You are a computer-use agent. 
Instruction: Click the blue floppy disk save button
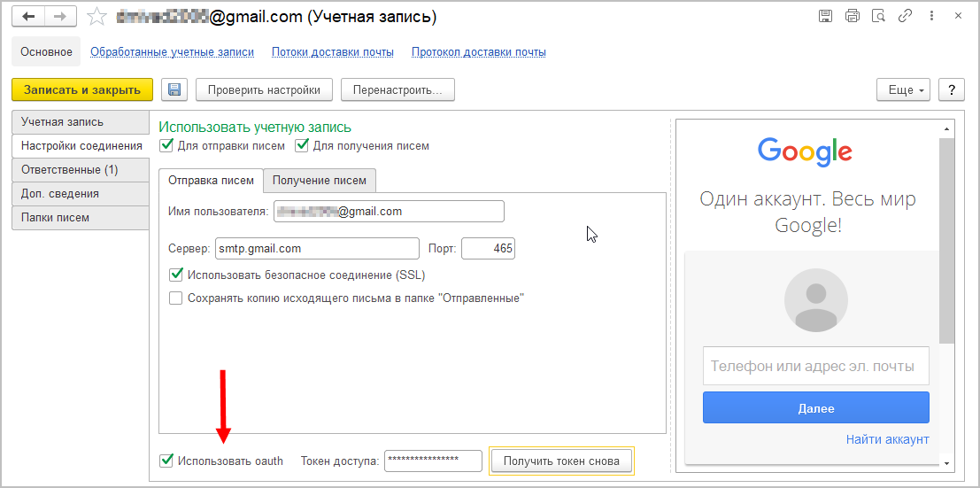pyautogui.click(x=174, y=89)
